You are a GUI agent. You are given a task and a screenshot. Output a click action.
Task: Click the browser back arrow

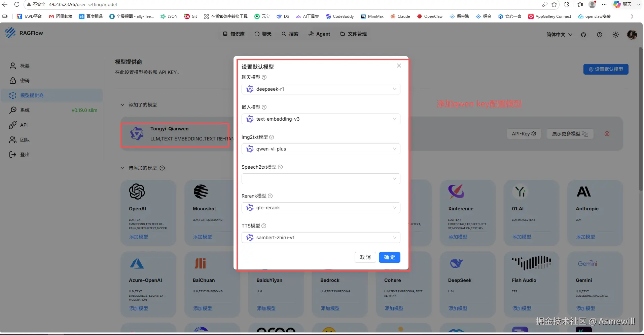pyautogui.click(x=5, y=4)
